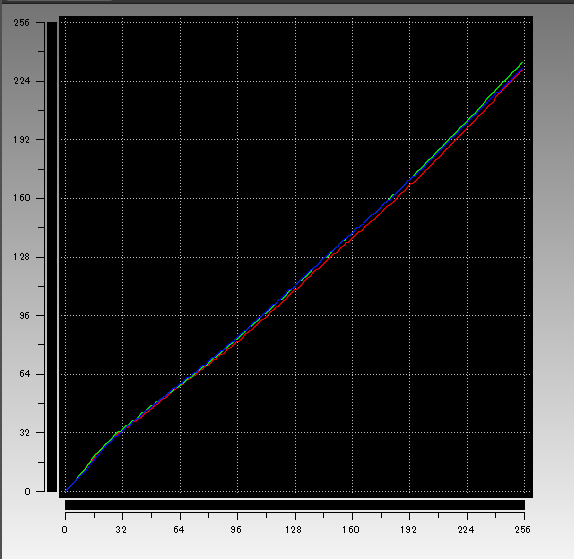Image resolution: width=574 pixels, height=559 pixels.
Task: Click grid intersection of input 224, output 32
Action: (467, 433)
